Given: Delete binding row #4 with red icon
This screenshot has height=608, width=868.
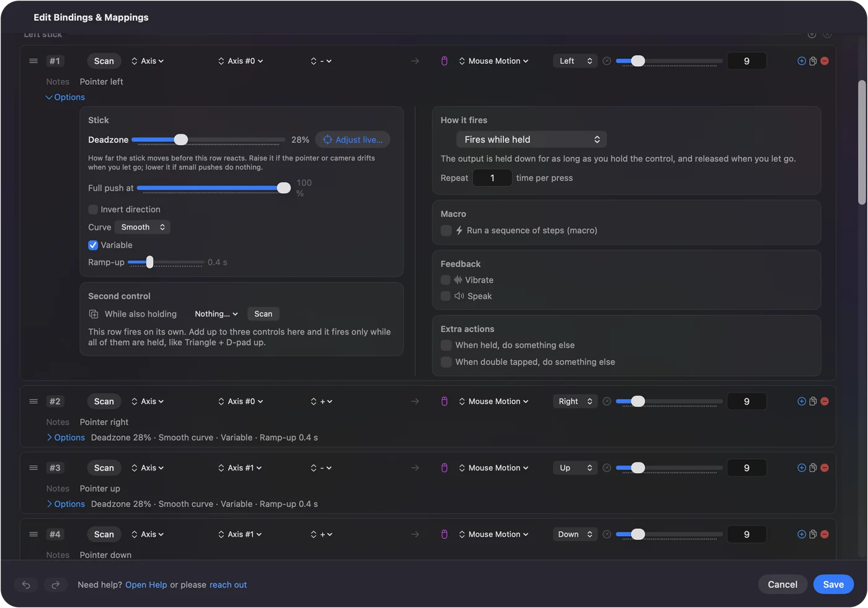Looking at the screenshot, I should [825, 534].
